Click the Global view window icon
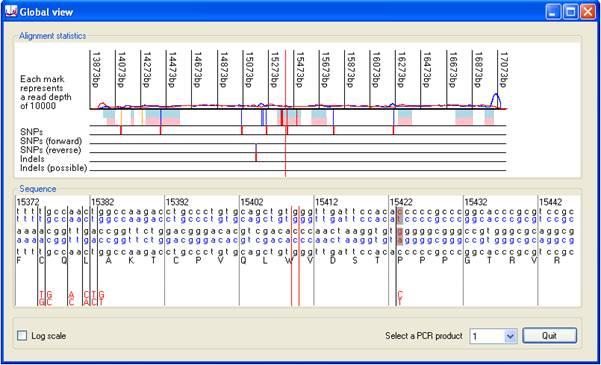 (11, 11)
